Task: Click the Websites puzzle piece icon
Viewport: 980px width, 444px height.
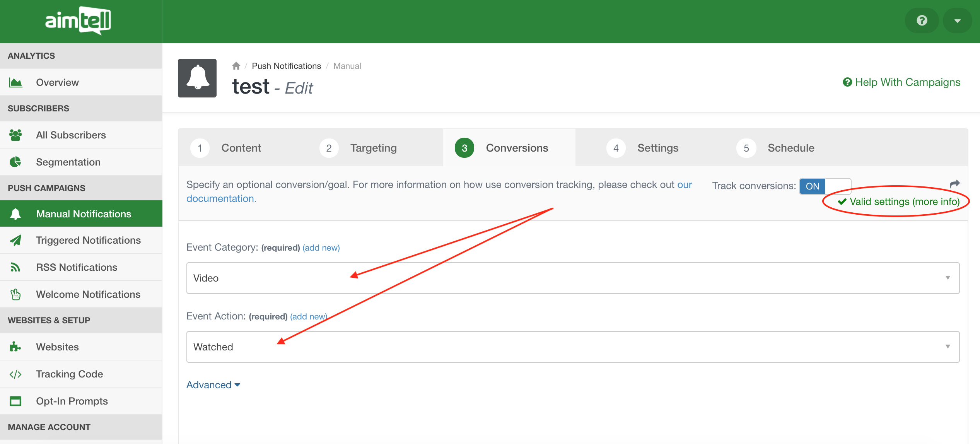Action: [x=15, y=347]
